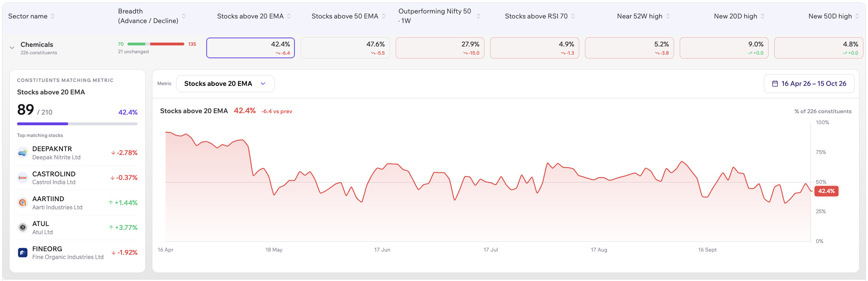This screenshot has height=281, width=868.
Task: Click Fine Organic Industries logo
Action: pos(23,253)
